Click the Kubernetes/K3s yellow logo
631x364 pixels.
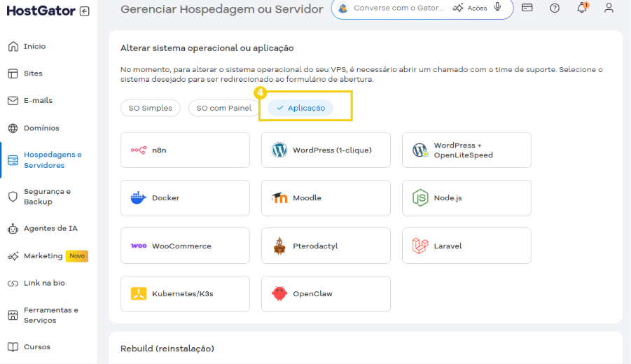[x=139, y=293]
